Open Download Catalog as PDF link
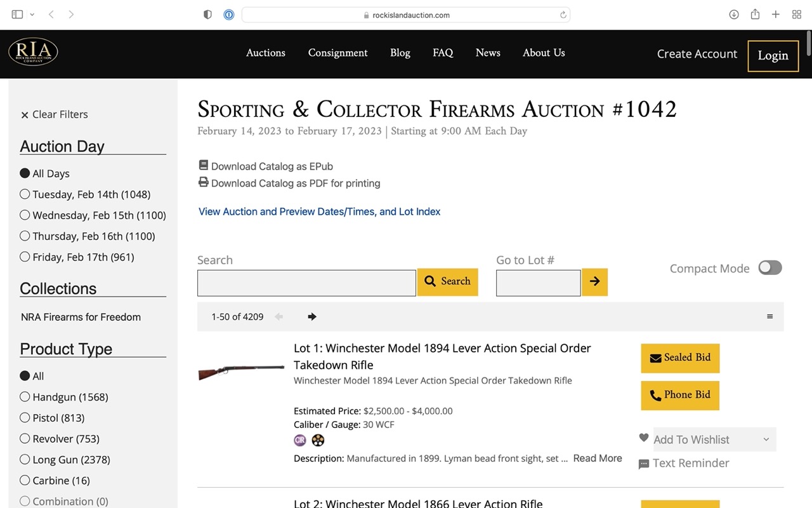 pos(295,183)
